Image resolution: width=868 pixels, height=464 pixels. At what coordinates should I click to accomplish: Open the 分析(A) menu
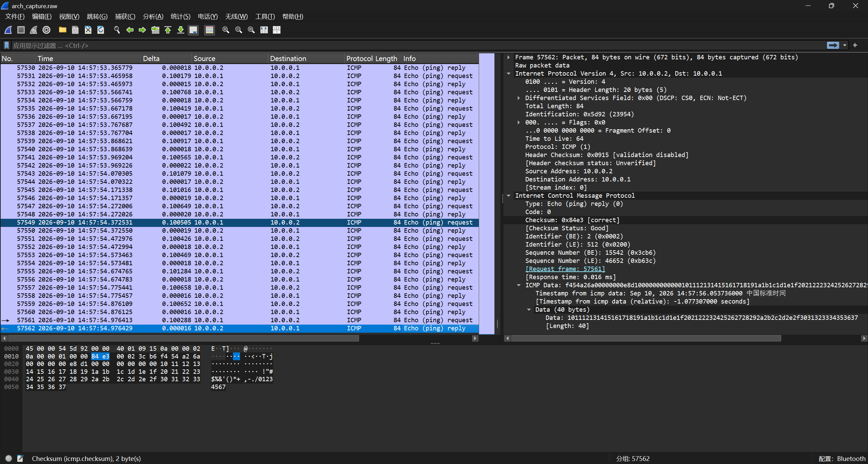[x=153, y=16]
